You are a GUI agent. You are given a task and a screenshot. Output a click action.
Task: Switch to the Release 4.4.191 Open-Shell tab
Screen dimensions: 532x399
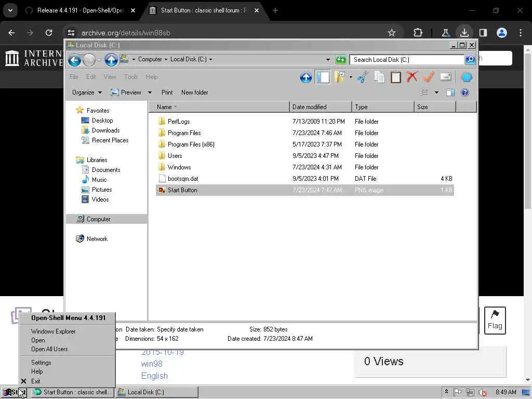80,10
